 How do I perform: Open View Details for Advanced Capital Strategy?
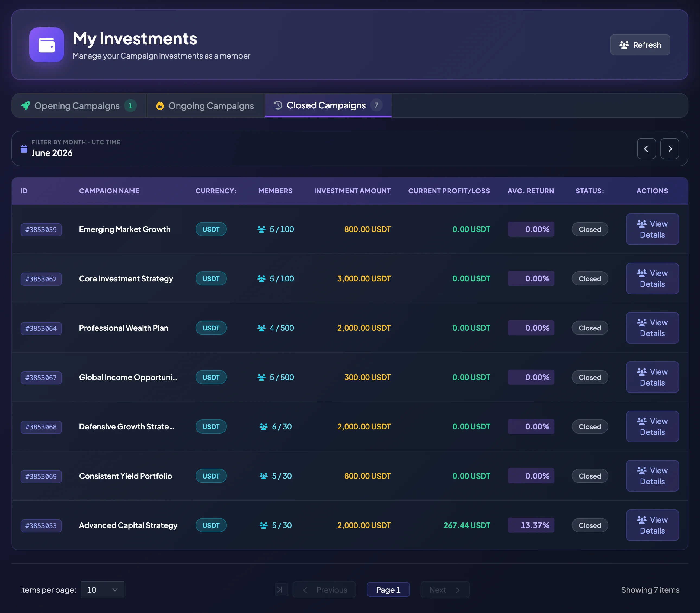652,525
